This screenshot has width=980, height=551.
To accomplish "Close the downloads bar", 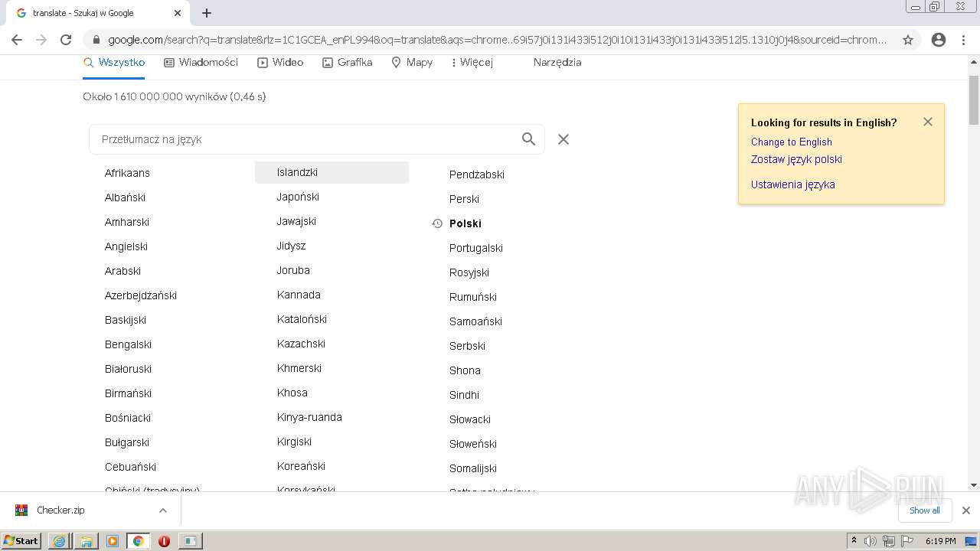I will click(966, 510).
